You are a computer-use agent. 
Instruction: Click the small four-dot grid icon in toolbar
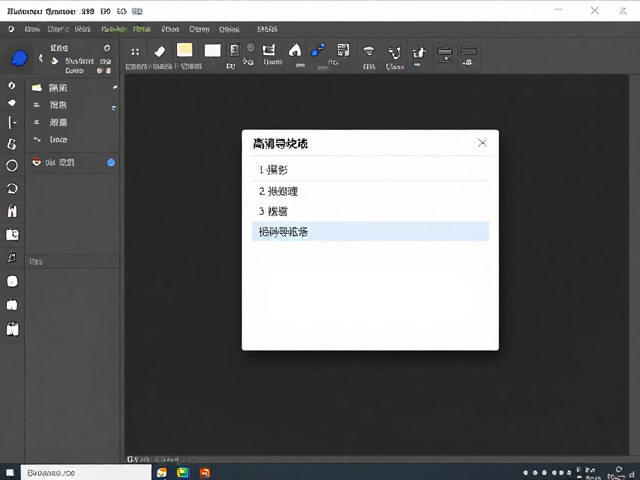[x=135, y=52]
